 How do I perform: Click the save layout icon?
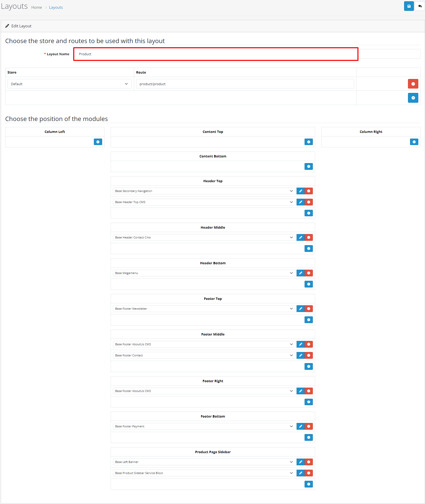[x=409, y=6]
